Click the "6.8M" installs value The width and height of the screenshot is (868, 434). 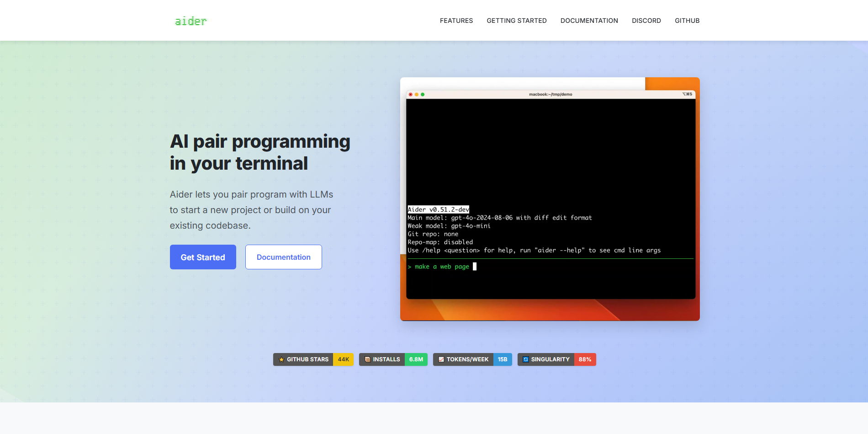pyautogui.click(x=416, y=359)
